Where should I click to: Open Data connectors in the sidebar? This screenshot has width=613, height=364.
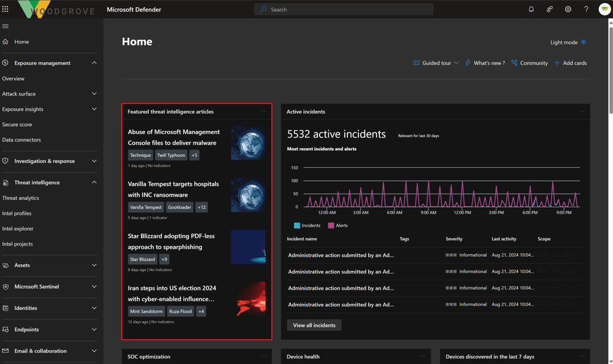point(21,140)
